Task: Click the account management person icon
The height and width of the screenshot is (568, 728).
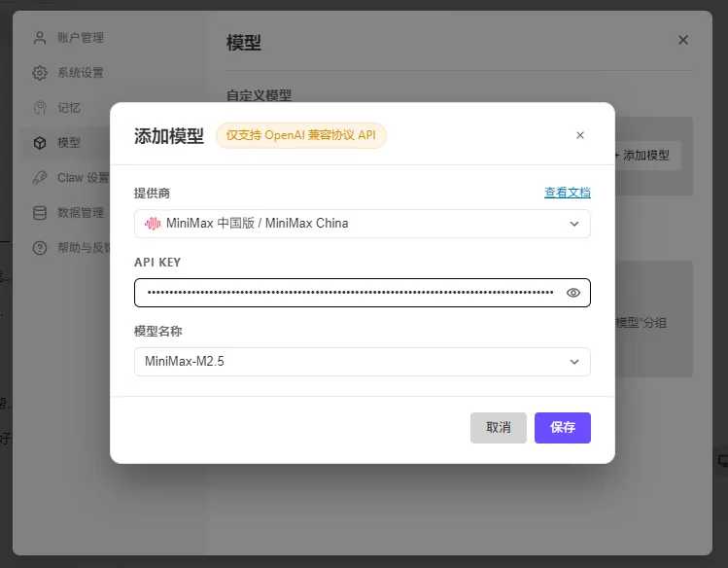Action: point(40,38)
